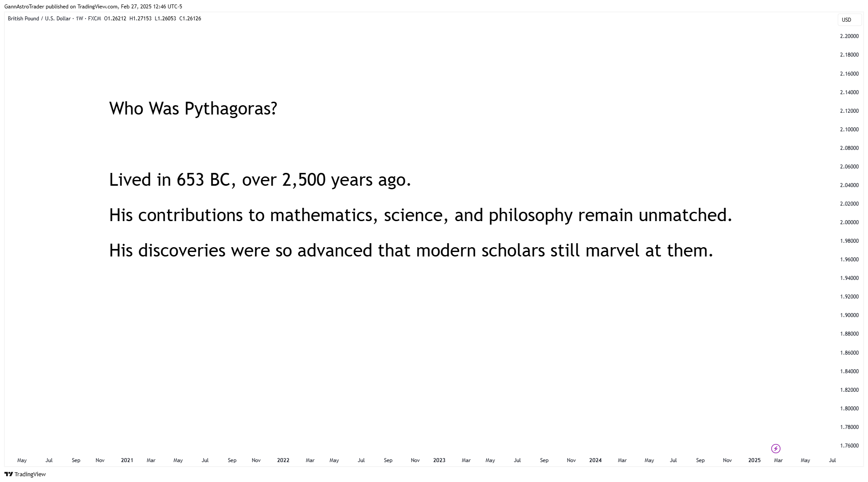Click the 2.00000 price level on scale
Viewport: 868px width, 482px height.
tap(849, 222)
